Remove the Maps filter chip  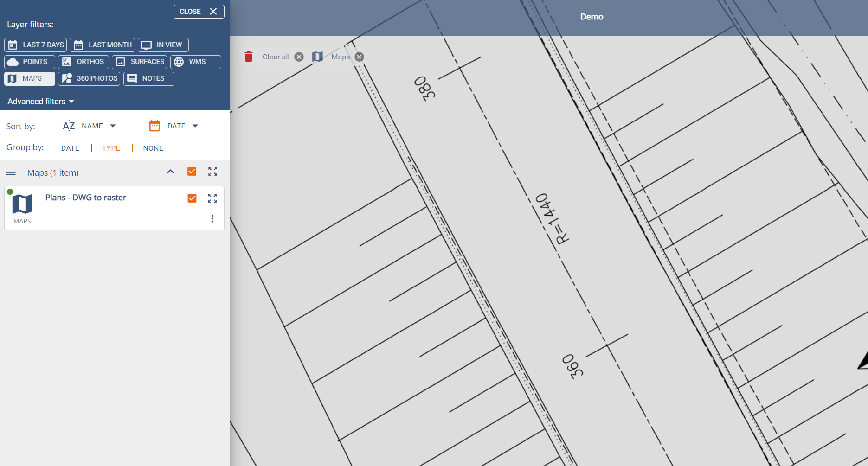point(360,57)
